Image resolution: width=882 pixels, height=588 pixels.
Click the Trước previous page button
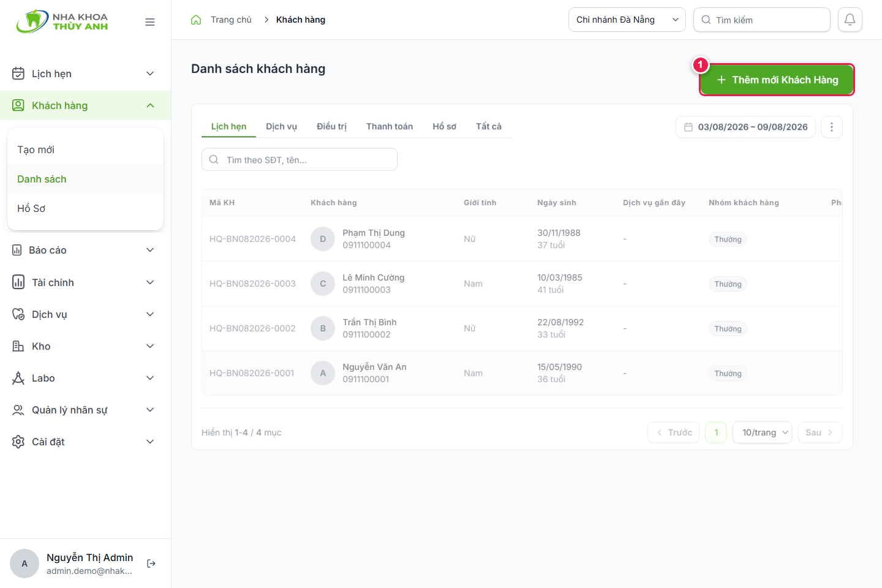674,432
